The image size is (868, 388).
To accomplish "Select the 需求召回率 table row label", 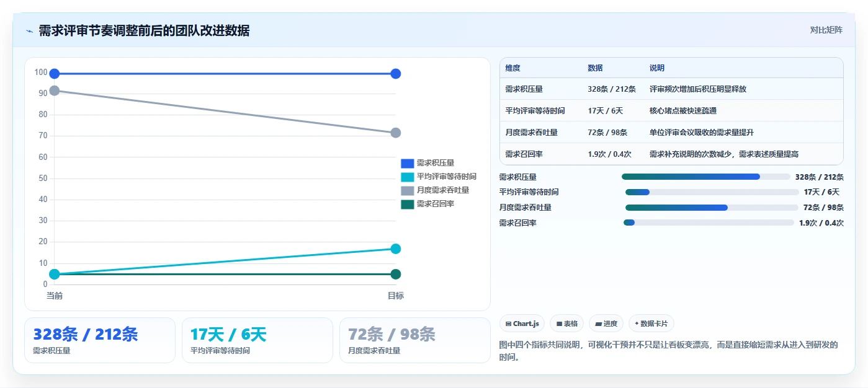I will [524, 154].
